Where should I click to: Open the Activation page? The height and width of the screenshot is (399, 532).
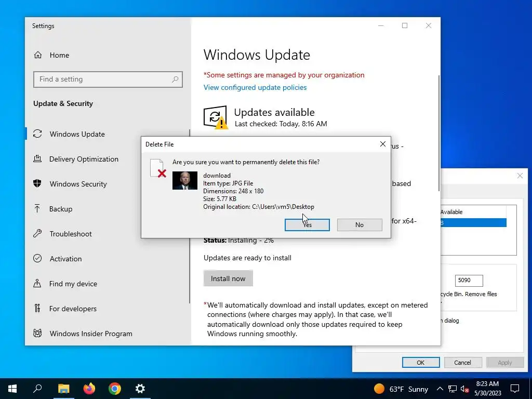click(x=65, y=259)
